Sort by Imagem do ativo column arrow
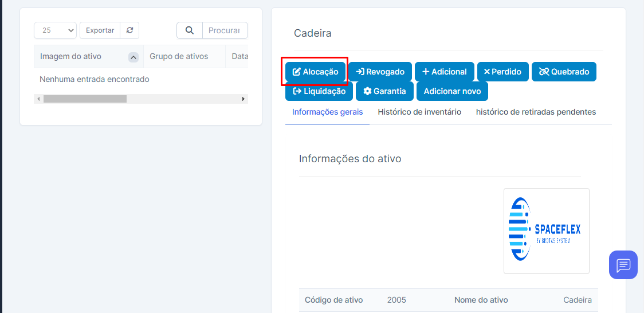Image resolution: width=644 pixels, height=313 pixels. (133, 57)
